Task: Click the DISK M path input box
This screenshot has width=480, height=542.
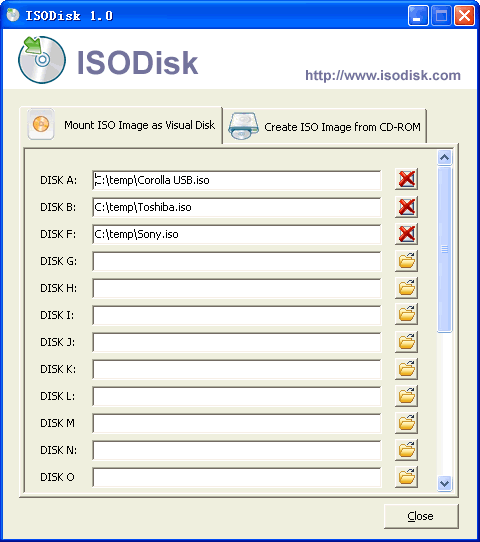Action: [x=237, y=423]
